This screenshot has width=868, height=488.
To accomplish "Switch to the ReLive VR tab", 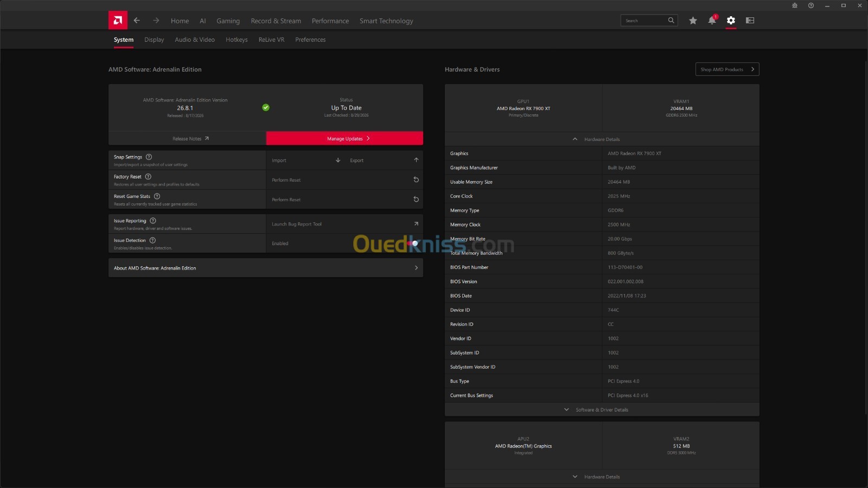I will pos(271,40).
